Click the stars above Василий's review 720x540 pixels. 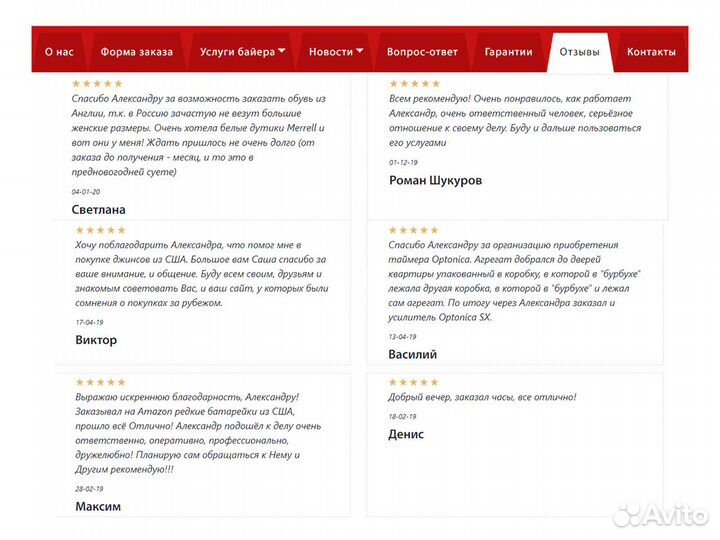(x=413, y=231)
